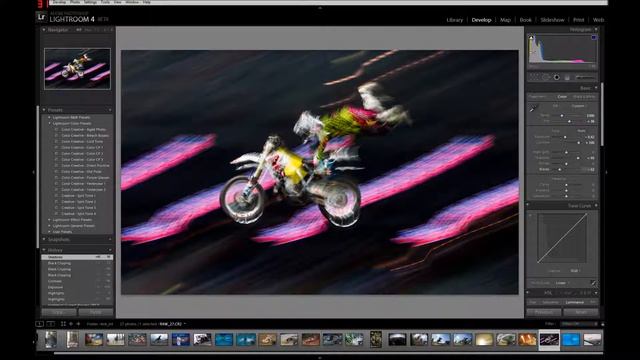Expand Lightroom Effect Presets folder
Viewport: 640px width, 360px height.
point(49,220)
